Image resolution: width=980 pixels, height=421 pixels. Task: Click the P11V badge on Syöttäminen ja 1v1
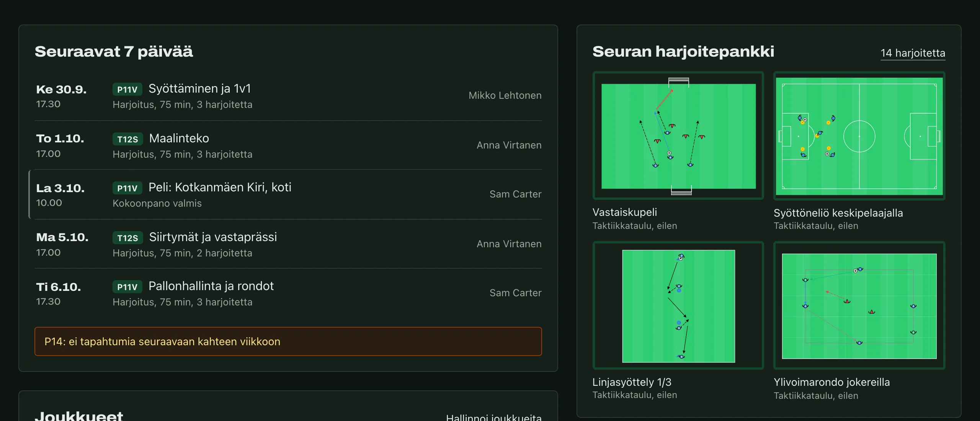(x=127, y=89)
